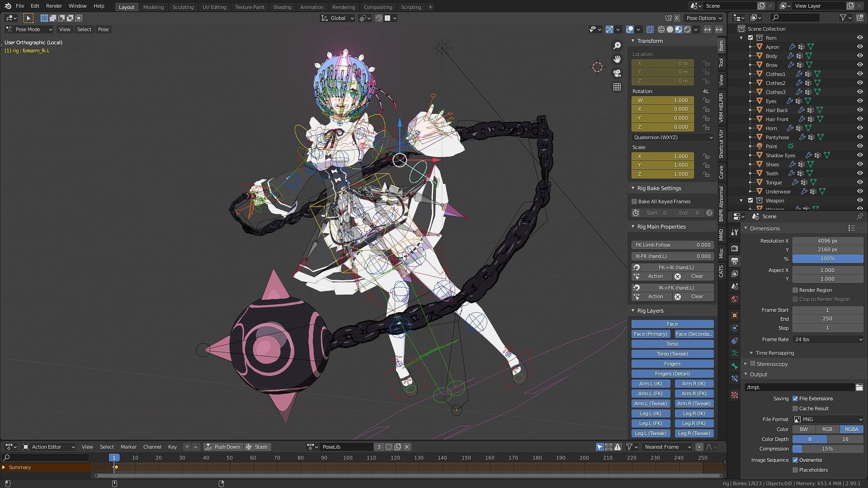Open the VRM HELPER sidebar tab
The width and height of the screenshot is (868, 488).
[721, 108]
